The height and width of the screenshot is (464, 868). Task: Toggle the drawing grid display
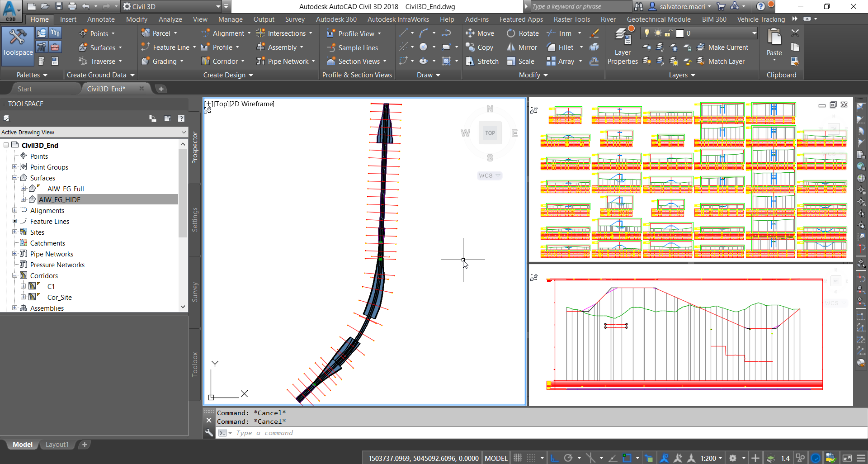click(x=518, y=458)
